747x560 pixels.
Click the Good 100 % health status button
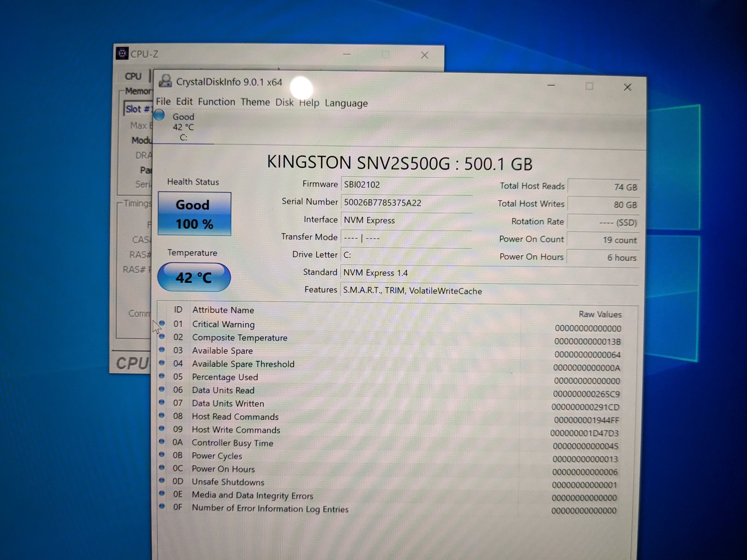(194, 214)
